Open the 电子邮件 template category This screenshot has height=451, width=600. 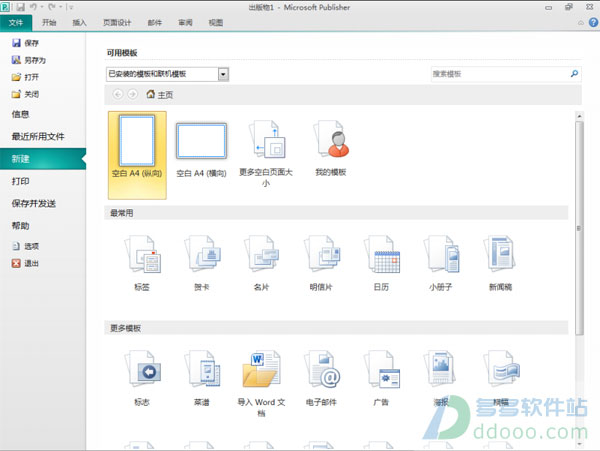(x=321, y=378)
